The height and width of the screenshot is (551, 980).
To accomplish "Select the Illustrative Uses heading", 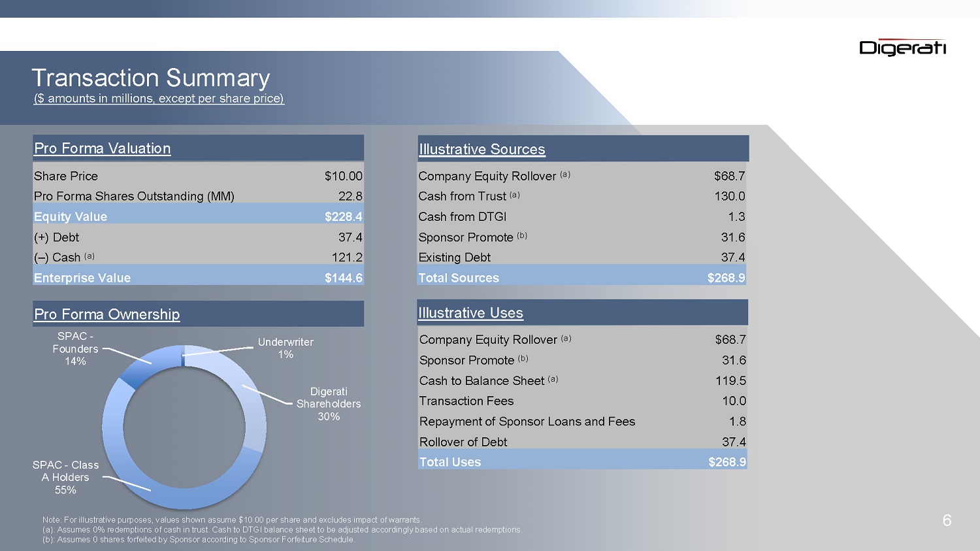I will coord(470,313).
